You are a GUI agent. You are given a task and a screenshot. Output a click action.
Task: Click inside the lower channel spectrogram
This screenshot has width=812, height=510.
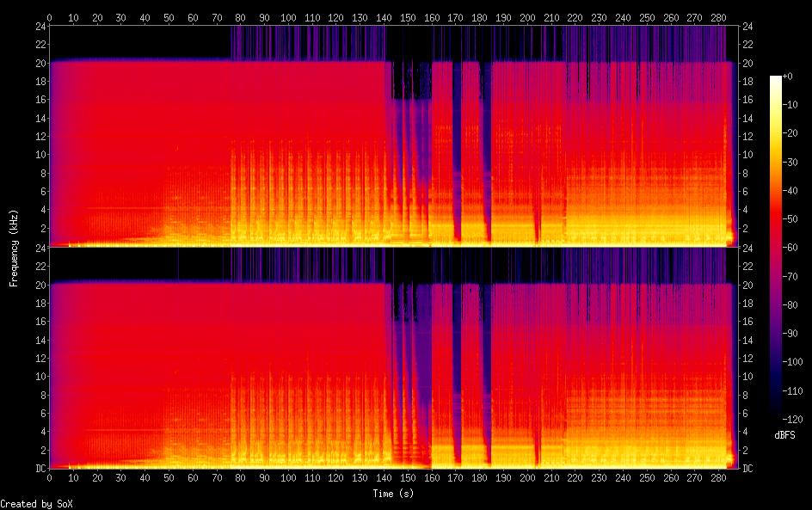(x=394, y=358)
